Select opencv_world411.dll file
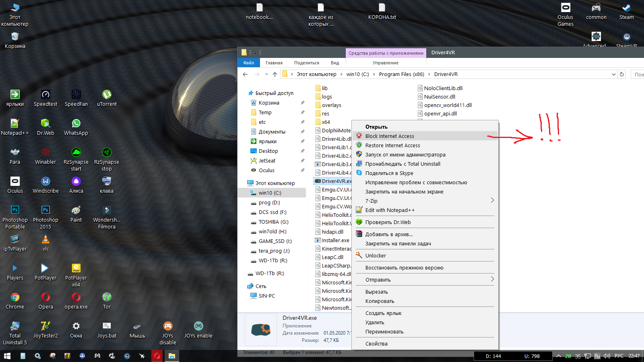 448,105
